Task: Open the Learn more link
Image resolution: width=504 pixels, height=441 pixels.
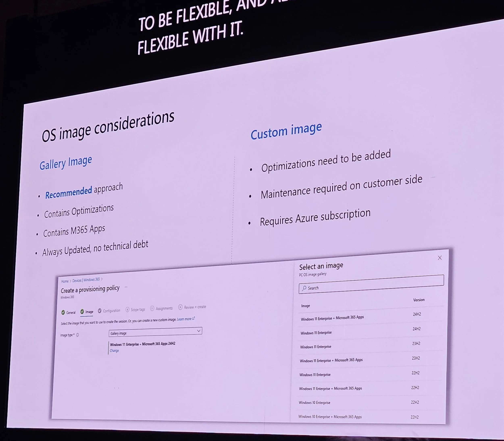Action: [x=184, y=319]
